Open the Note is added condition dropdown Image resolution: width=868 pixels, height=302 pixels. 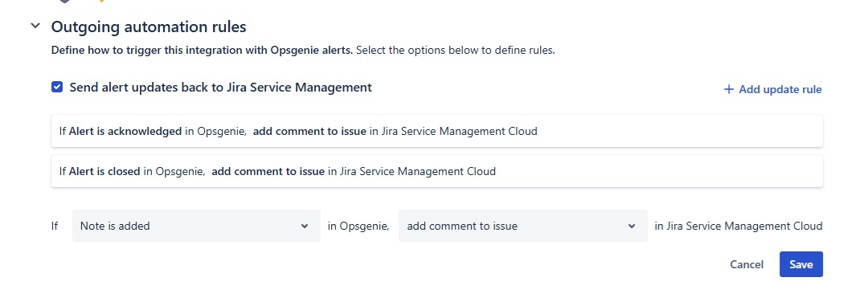(196, 226)
